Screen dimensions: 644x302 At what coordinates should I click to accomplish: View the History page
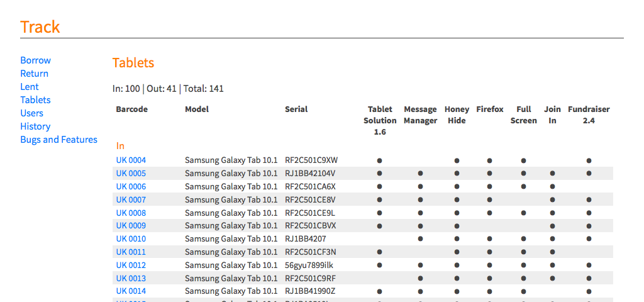click(35, 126)
